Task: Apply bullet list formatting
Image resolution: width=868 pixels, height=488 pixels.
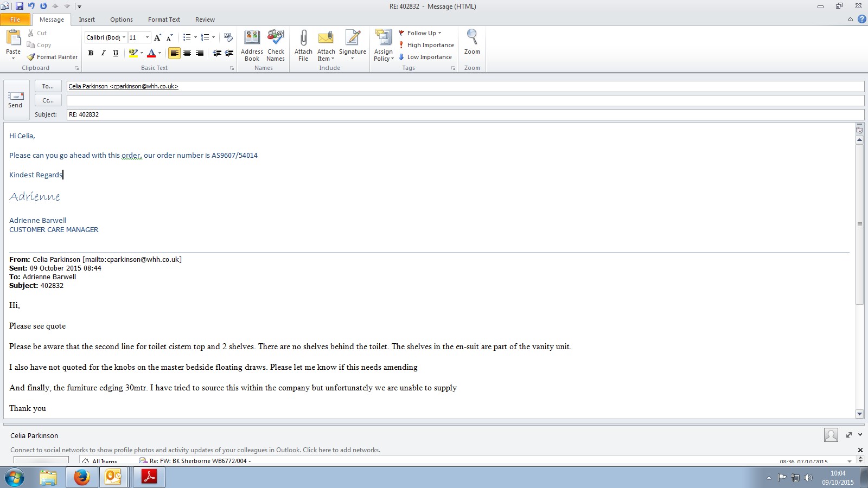Action: point(187,37)
